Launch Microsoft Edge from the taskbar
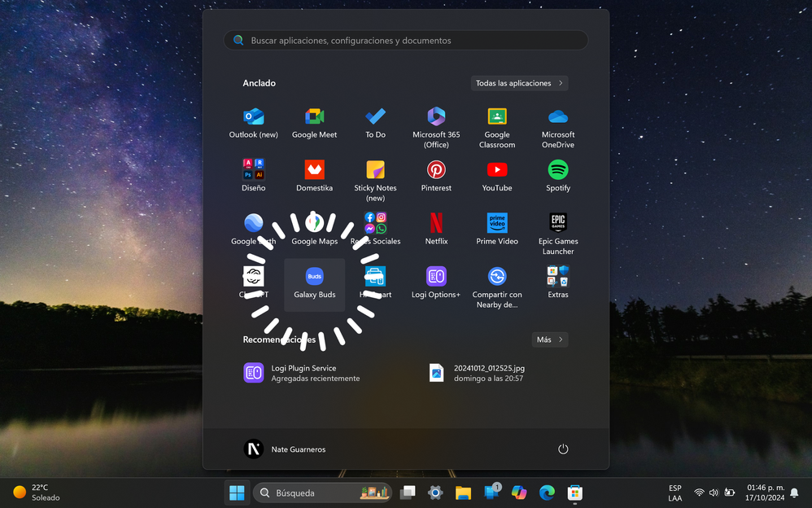Screen dimensions: 812x508 pos(546,493)
